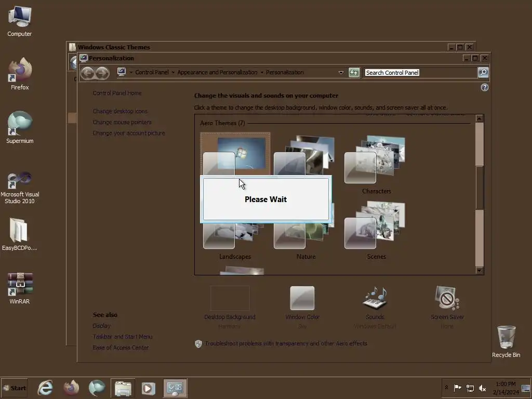Click the Personalization breadcrumb item

coord(285,72)
